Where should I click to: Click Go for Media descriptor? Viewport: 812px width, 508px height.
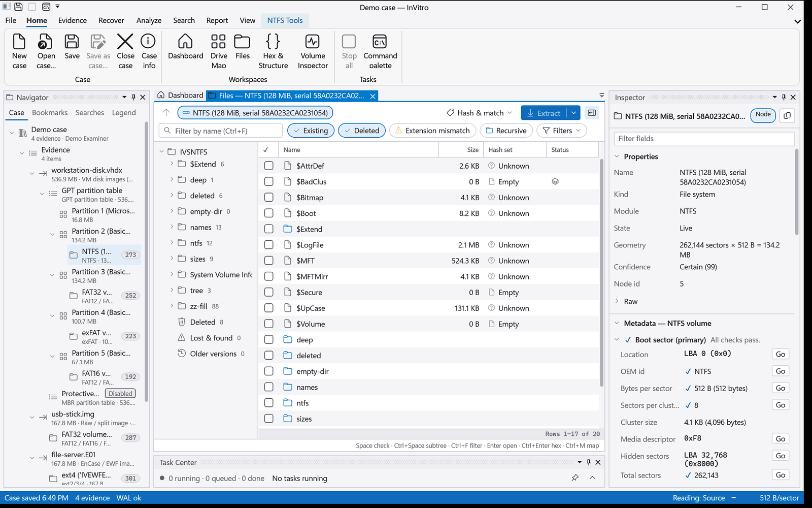click(x=781, y=439)
